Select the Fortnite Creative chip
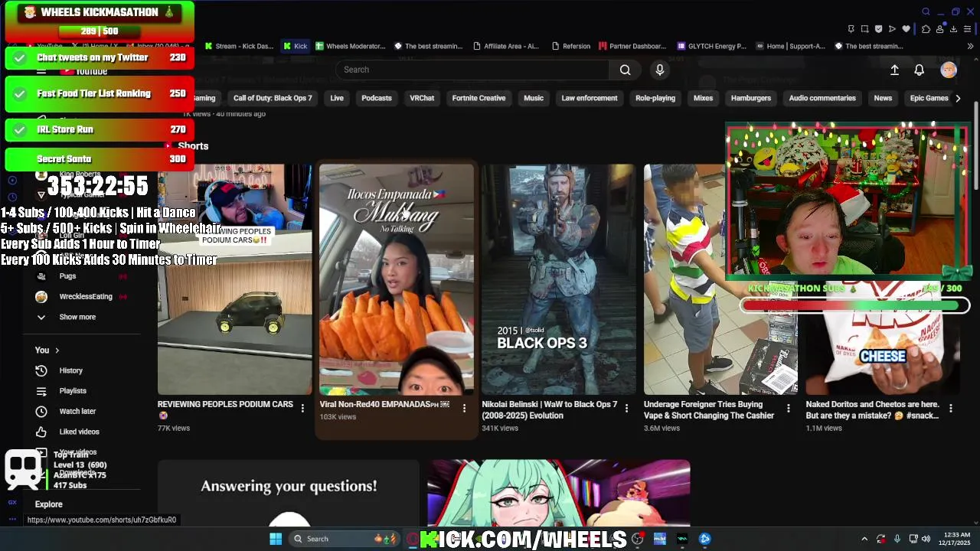The image size is (980, 551). coord(479,98)
